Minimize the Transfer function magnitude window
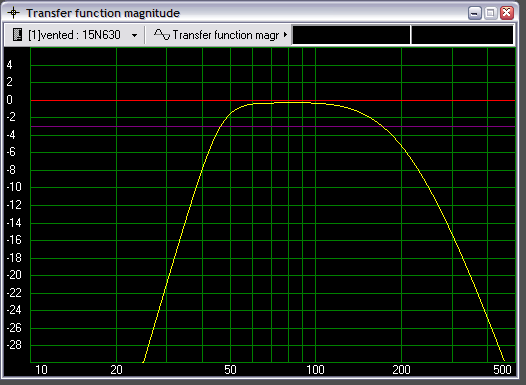Image resolution: width=526 pixels, height=385 pixels. 474,13
